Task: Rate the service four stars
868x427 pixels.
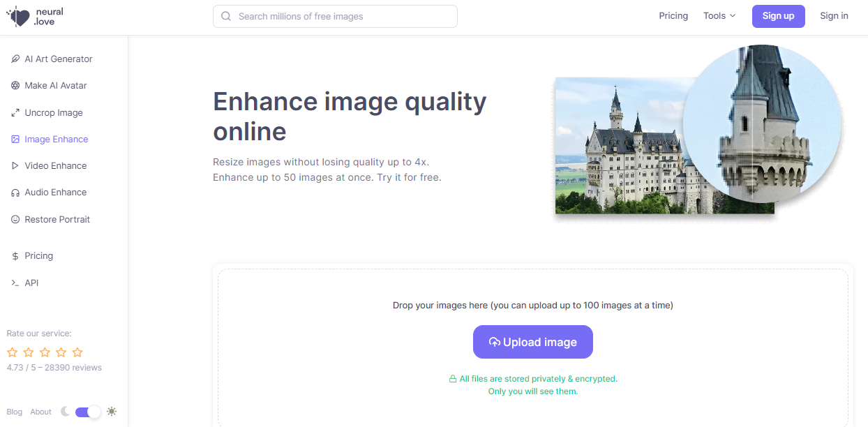Action: coord(61,352)
